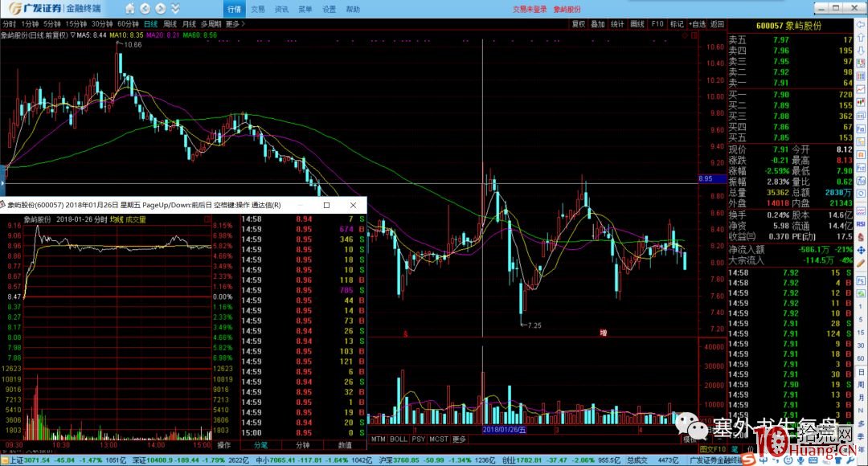Click the 标记 mark button
Viewport: 868px width, 466px height.
[x=677, y=24]
